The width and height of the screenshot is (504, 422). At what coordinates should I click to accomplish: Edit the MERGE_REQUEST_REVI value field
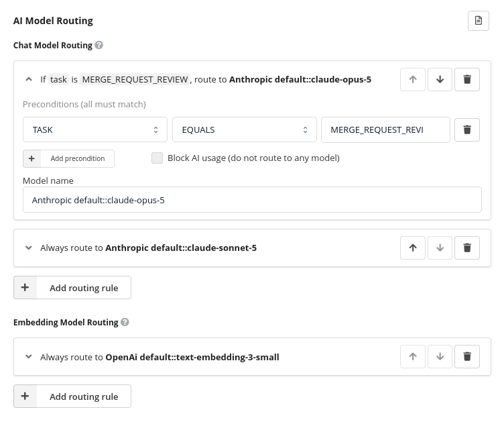tap(385, 129)
